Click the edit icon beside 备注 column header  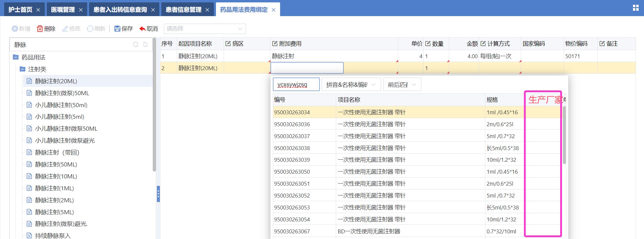(x=602, y=44)
